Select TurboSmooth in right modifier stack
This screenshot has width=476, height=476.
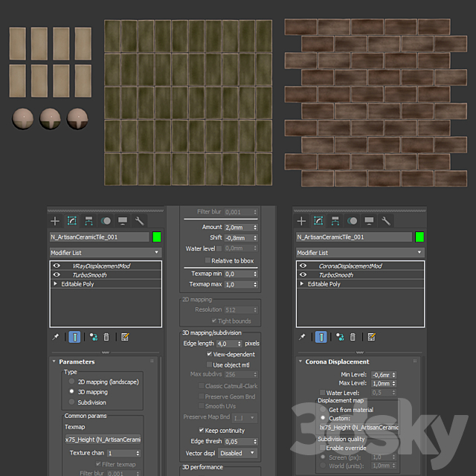point(336,274)
